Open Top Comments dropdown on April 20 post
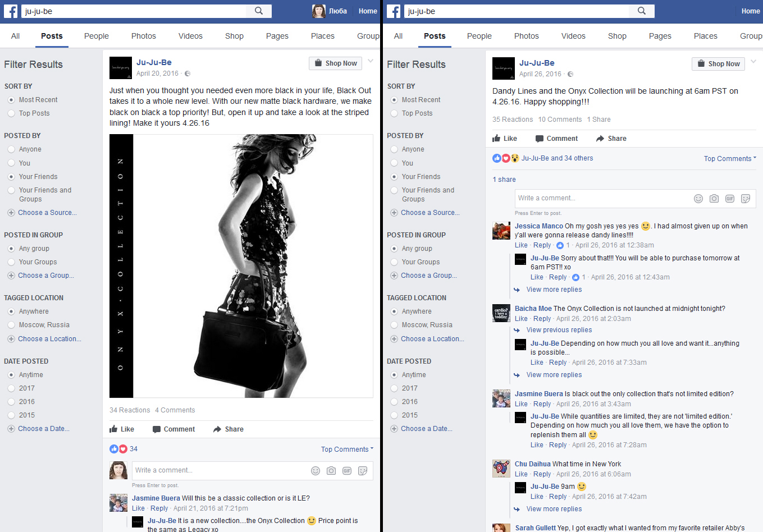Screen dimensions: 763x532 click(x=347, y=450)
